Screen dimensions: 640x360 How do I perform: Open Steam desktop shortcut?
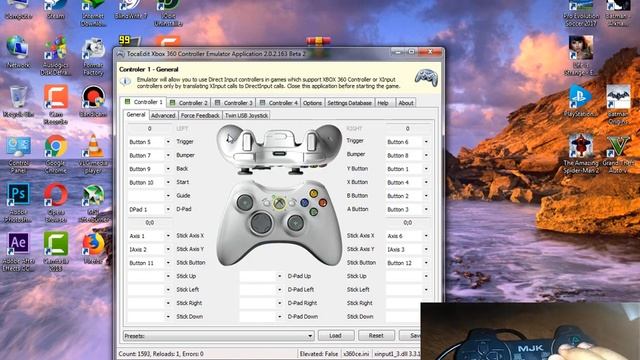click(56, 10)
